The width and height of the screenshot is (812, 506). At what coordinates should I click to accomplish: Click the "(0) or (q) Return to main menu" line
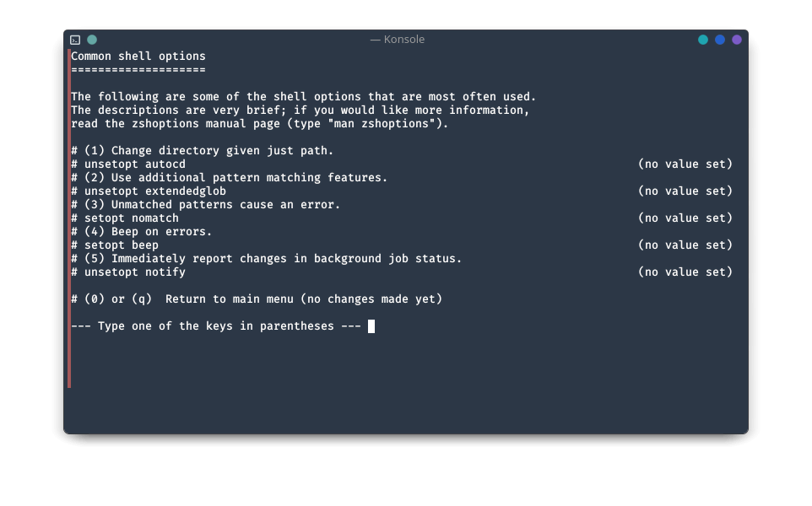pos(257,299)
